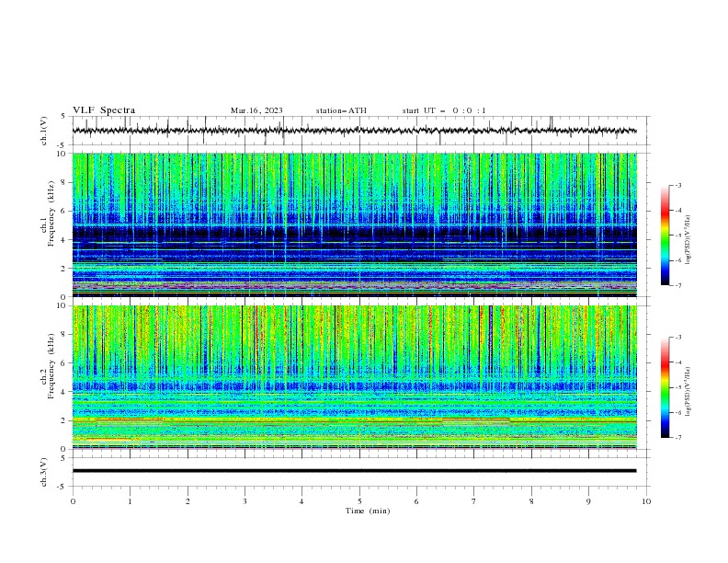
Task: Click the "-7" label on ch.1 colorbar
Action: (677, 286)
